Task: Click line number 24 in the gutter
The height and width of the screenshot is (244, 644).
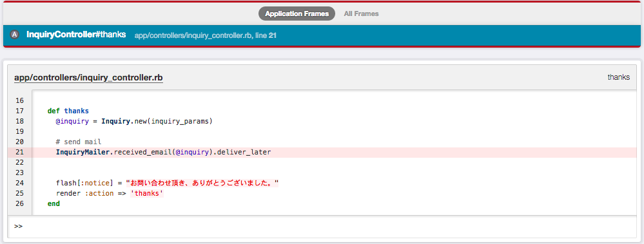Action: point(19,183)
